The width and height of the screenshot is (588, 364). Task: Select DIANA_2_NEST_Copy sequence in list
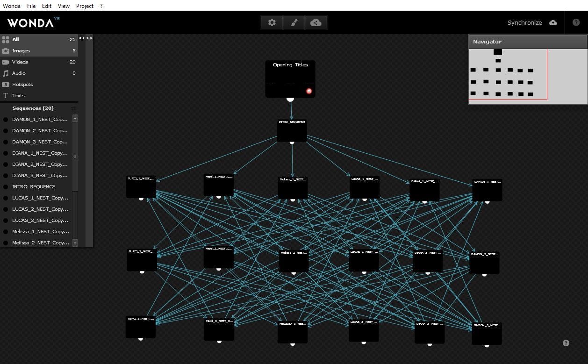pyautogui.click(x=36, y=164)
